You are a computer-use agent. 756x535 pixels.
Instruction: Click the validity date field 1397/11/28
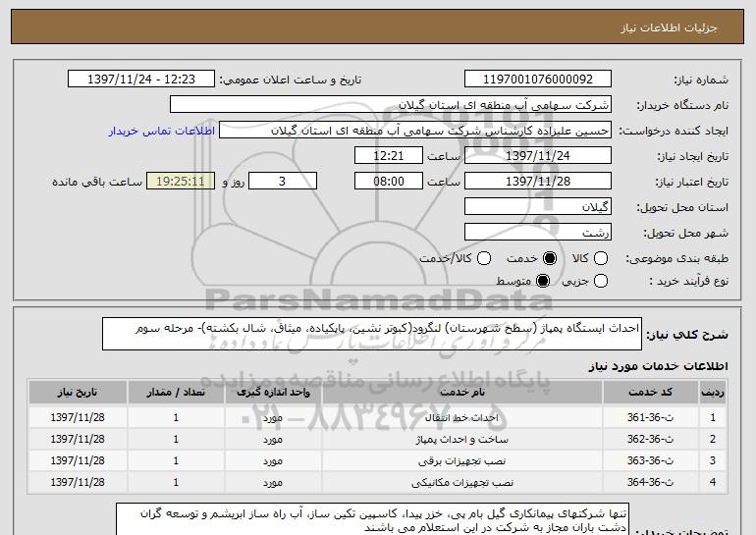[538, 182]
